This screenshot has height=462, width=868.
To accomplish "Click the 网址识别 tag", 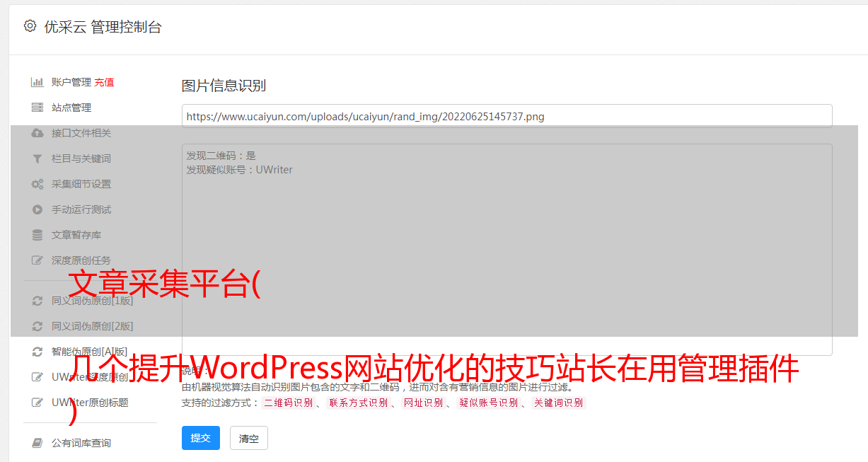I will [x=423, y=403].
